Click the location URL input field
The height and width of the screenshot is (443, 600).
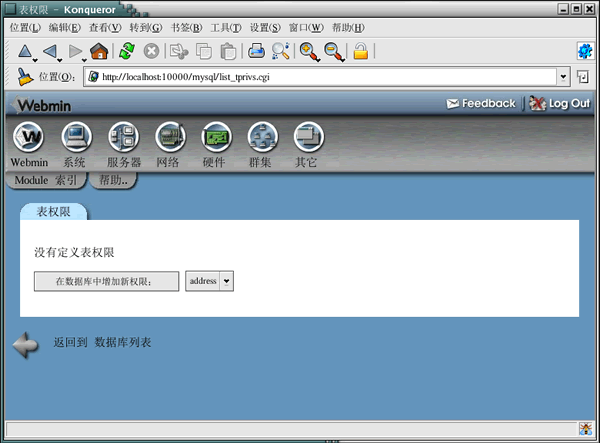321,77
